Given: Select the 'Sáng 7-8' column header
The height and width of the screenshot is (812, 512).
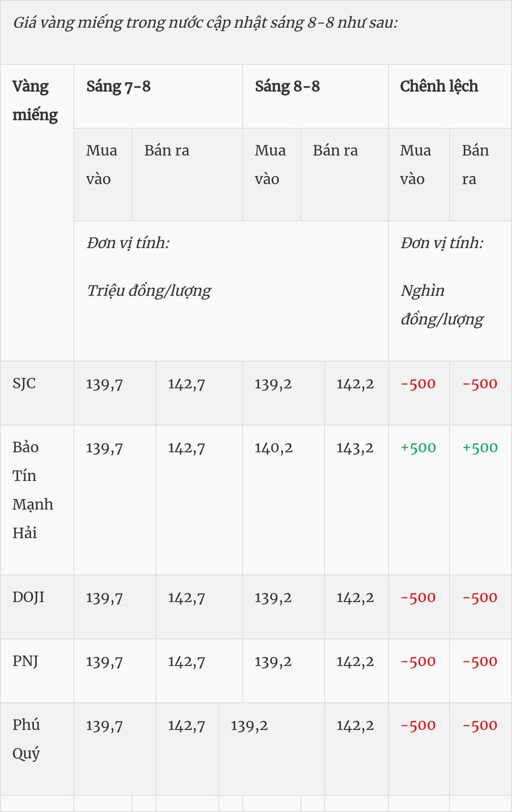Looking at the screenshot, I should pyautogui.click(x=158, y=96).
